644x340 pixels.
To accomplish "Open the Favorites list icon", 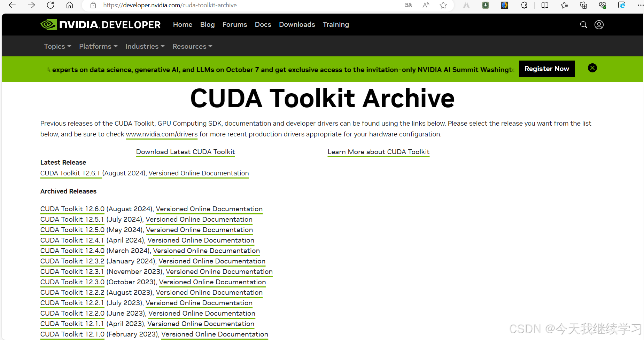I will tap(564, 5).
